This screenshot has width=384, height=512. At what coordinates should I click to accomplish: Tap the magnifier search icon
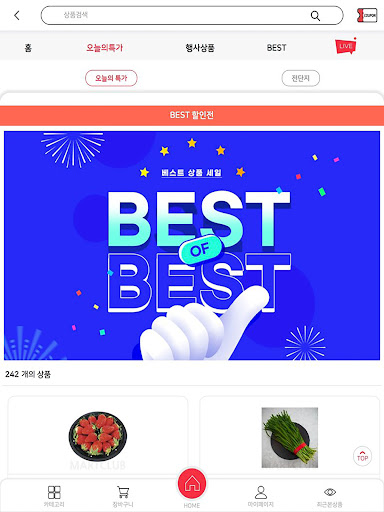(x=315, y=16)
